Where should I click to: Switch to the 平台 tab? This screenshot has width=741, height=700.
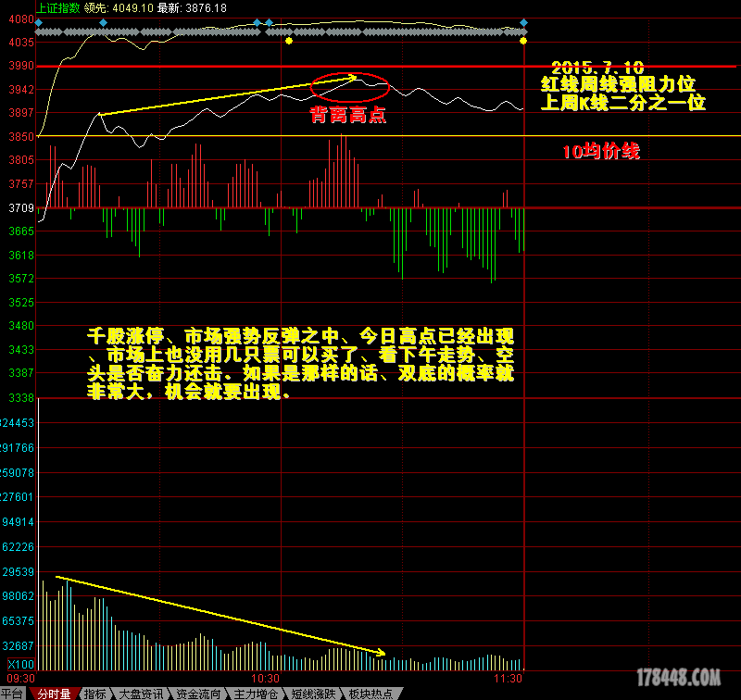pos(12,694)
